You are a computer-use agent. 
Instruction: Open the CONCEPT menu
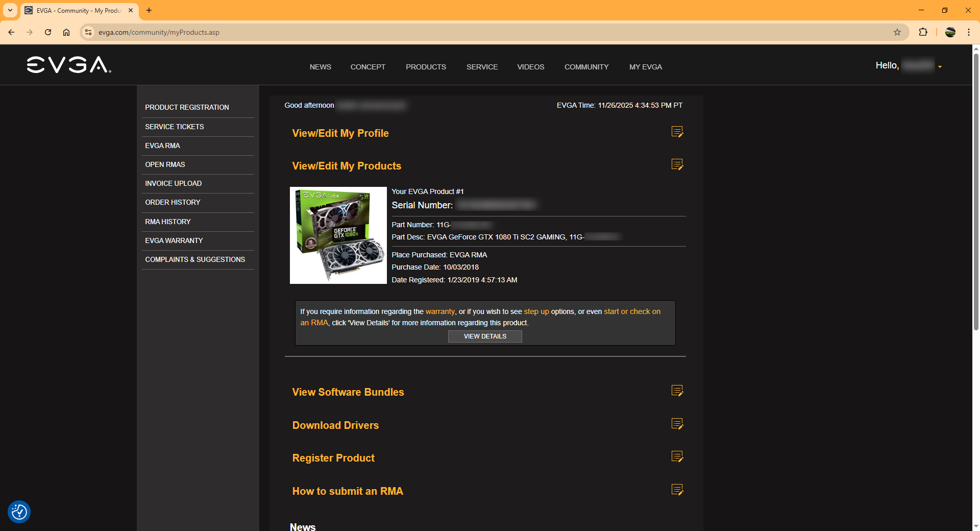[368, 67]
